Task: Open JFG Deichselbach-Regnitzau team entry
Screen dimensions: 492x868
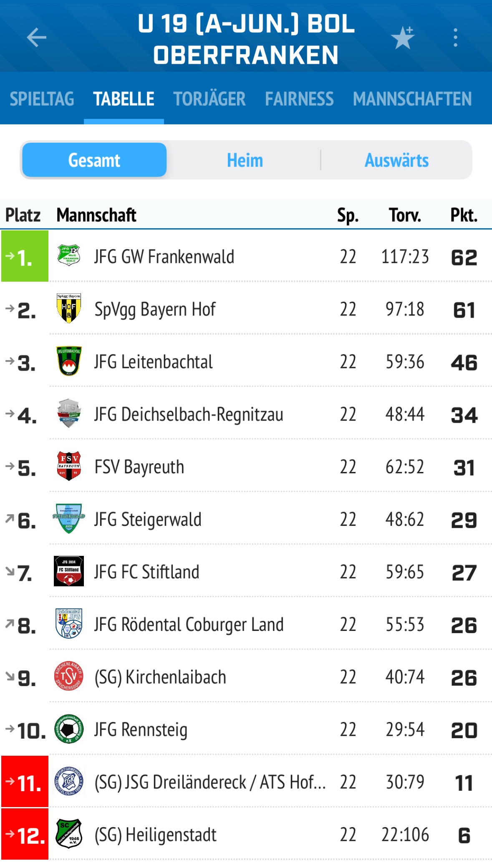Action: click(246, 414)
